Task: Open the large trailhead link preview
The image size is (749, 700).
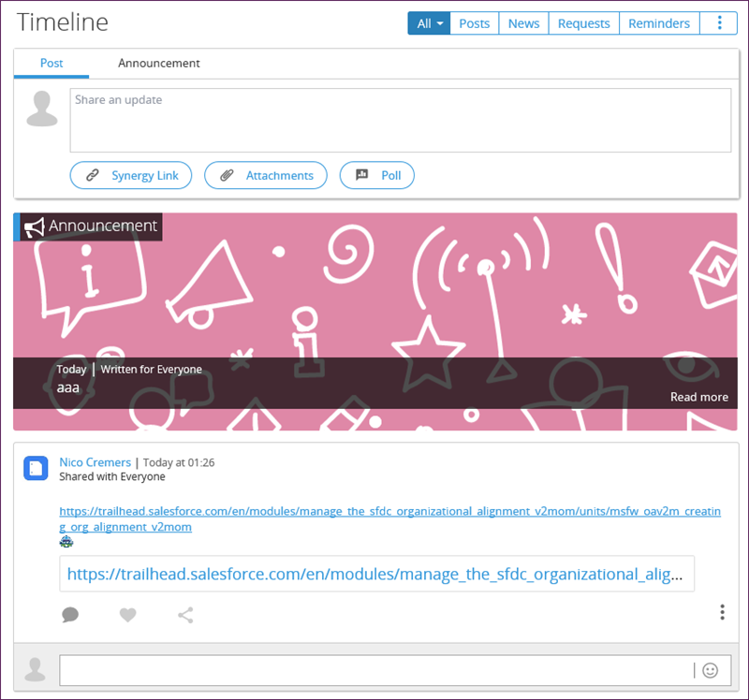Action: click(376, 574)
